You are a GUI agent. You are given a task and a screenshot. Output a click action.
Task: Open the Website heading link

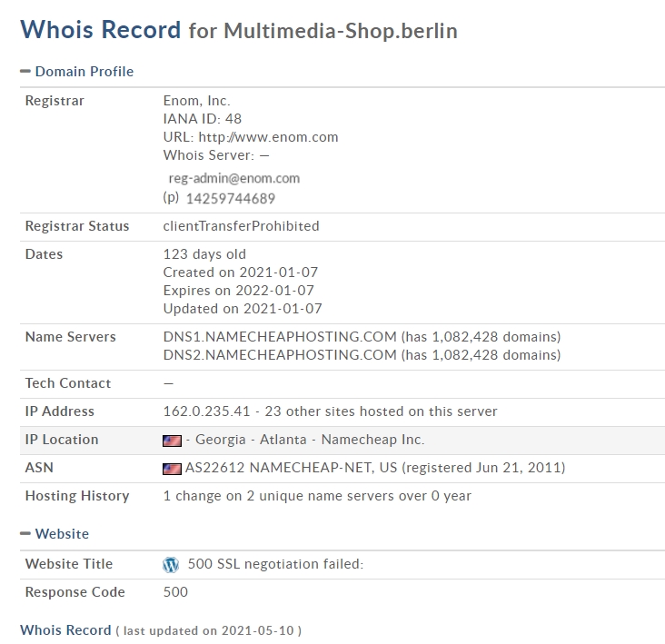[x=62, y=533]
